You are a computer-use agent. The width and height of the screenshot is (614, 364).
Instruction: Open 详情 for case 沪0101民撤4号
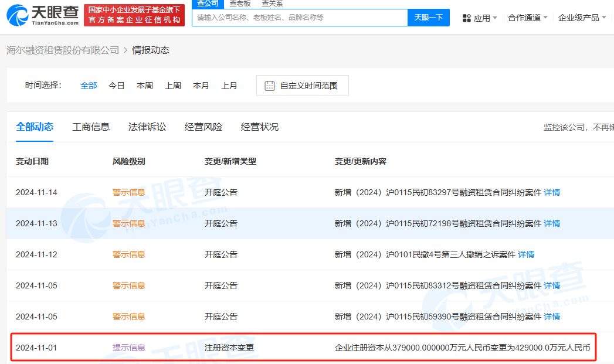click(x=526, y=254)
